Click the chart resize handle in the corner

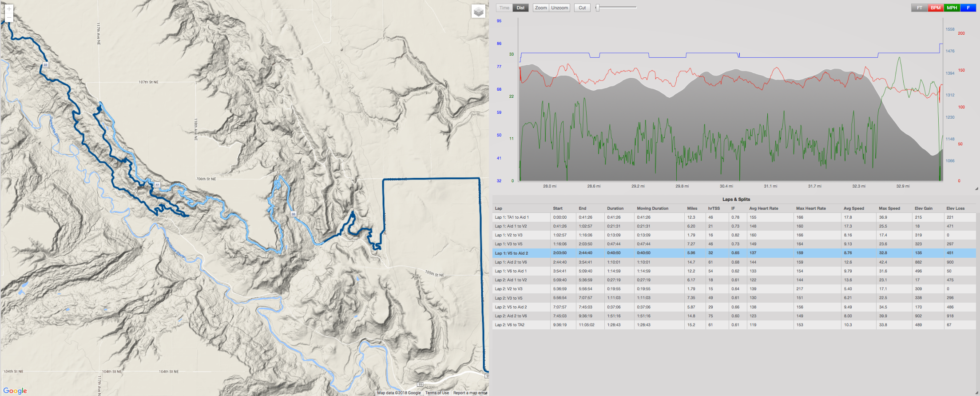976,188
